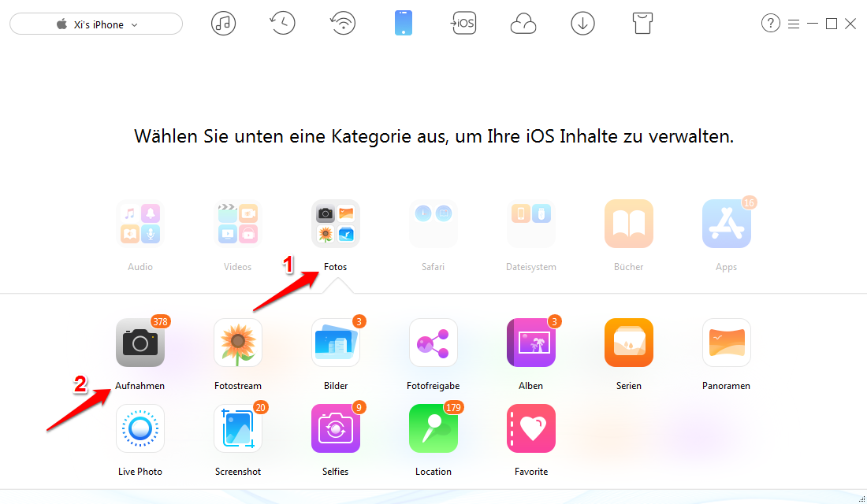Open the Wi-Fi air backup icon
The image size is (867, 504).
coord(343,24)
